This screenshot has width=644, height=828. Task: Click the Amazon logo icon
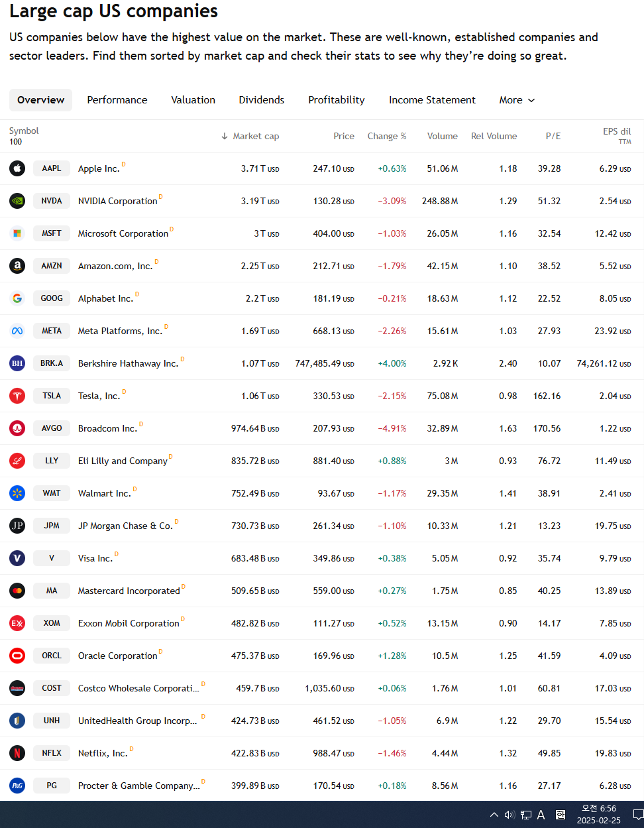pos(17,266)
